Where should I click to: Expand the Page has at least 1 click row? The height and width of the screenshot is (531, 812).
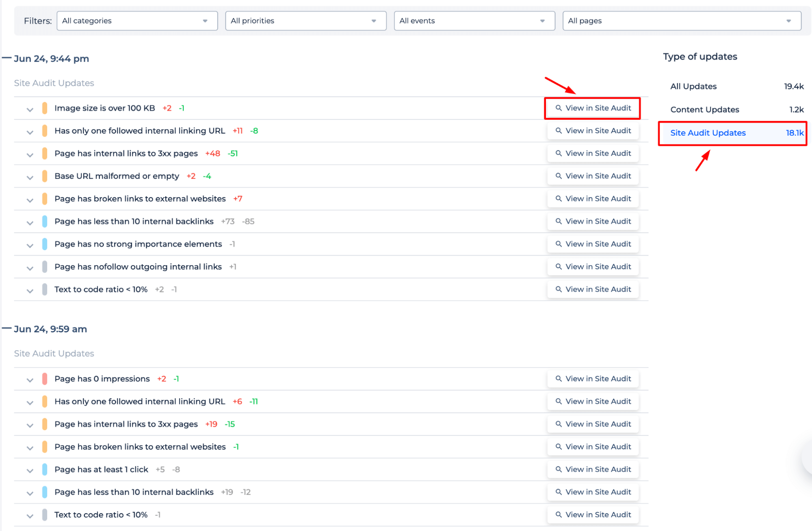[x=30, y=470]
